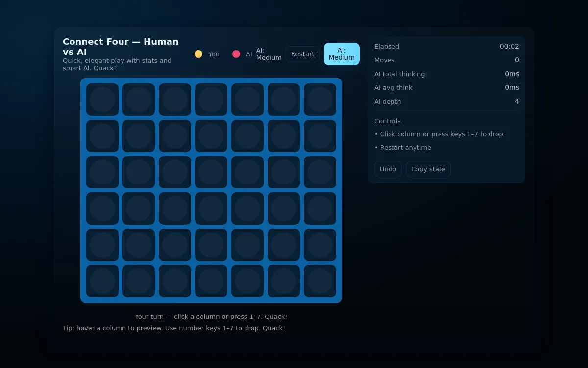Click the 'Click column or press keys' hint
The height and width of the screenshot is (368, 588).
(439, 134)
